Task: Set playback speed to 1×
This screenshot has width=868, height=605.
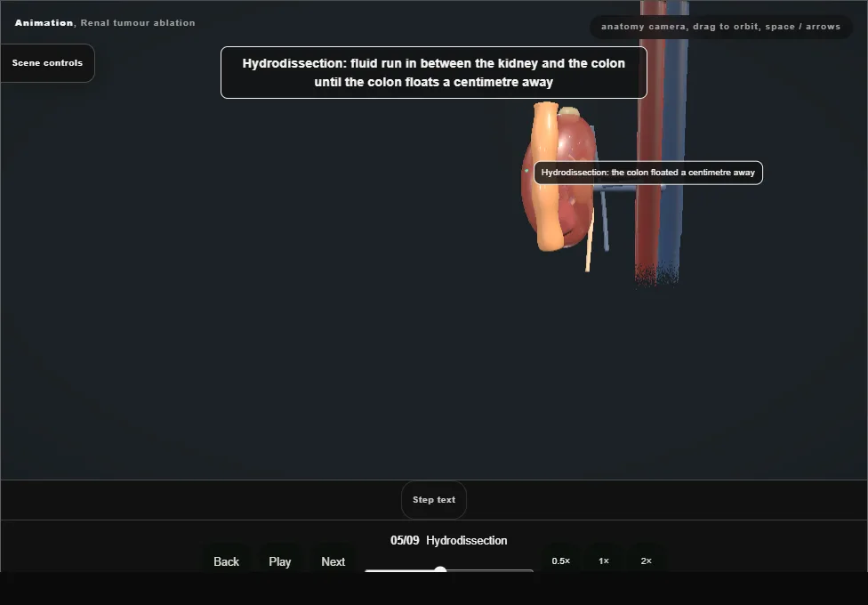Action: (604, 561)
